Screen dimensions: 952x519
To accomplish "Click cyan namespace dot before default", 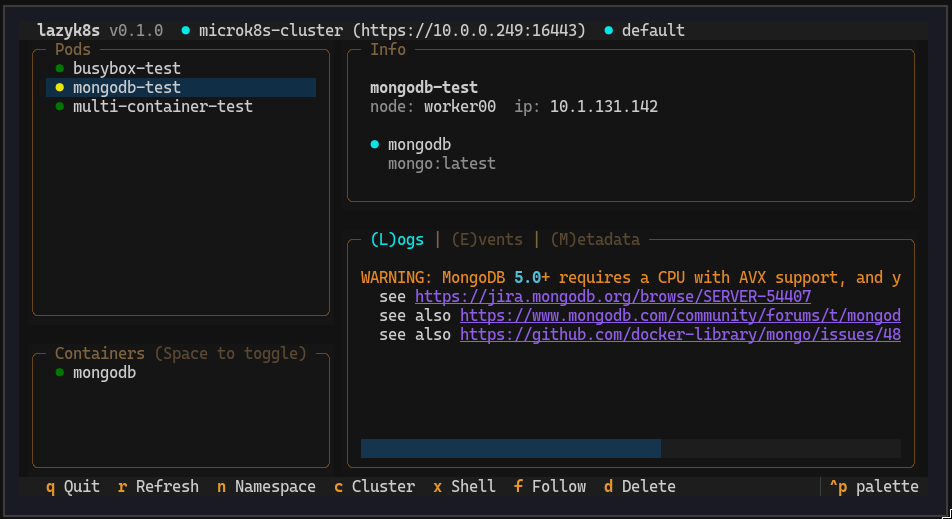I will [x=608, y=30].
